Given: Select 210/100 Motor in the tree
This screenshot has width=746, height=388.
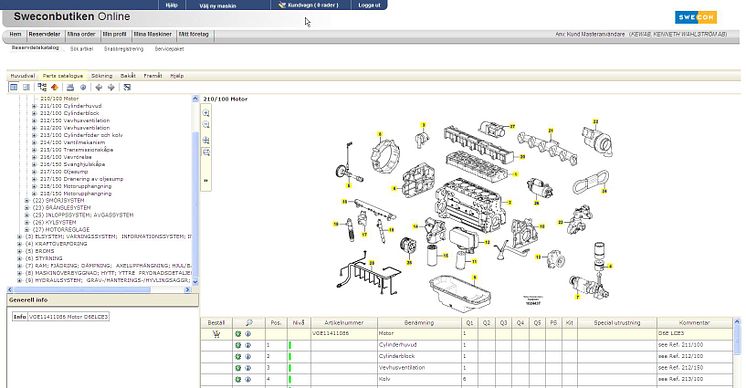Looking at the screenshot, I should coord(59,99).
